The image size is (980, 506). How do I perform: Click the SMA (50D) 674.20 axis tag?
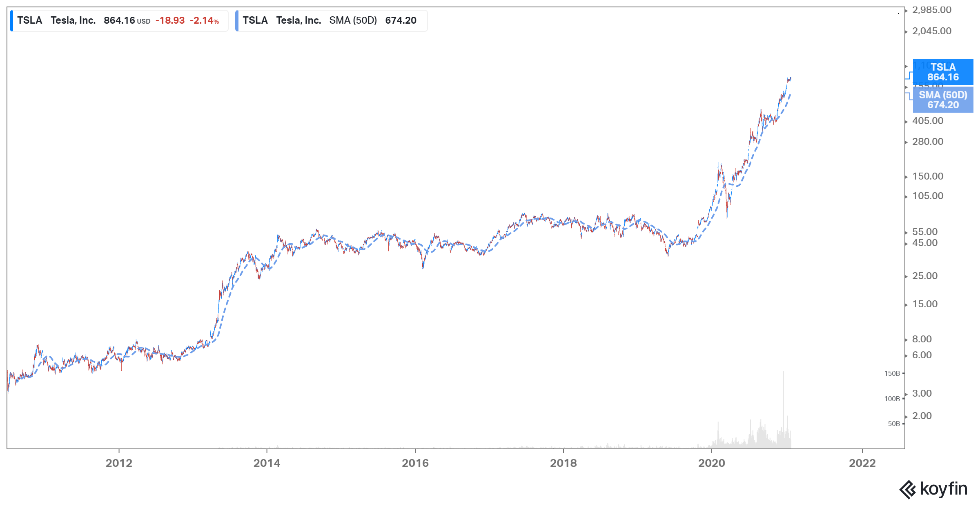point(943,100)
